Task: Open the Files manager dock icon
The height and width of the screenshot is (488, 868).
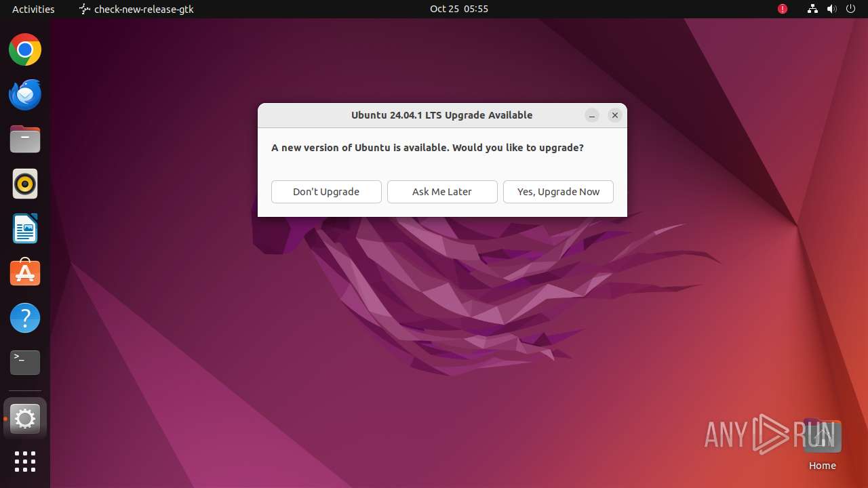Action: (x=25, y=140)
